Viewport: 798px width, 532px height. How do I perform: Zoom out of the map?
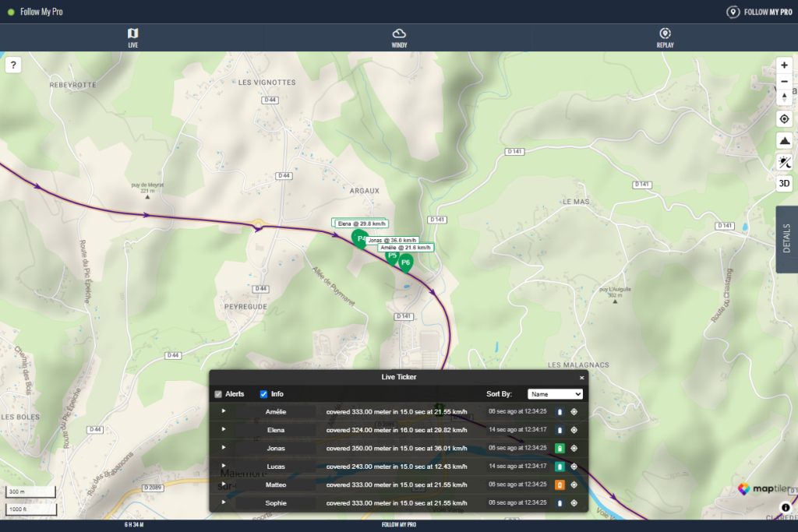click(x=784, y=82)
